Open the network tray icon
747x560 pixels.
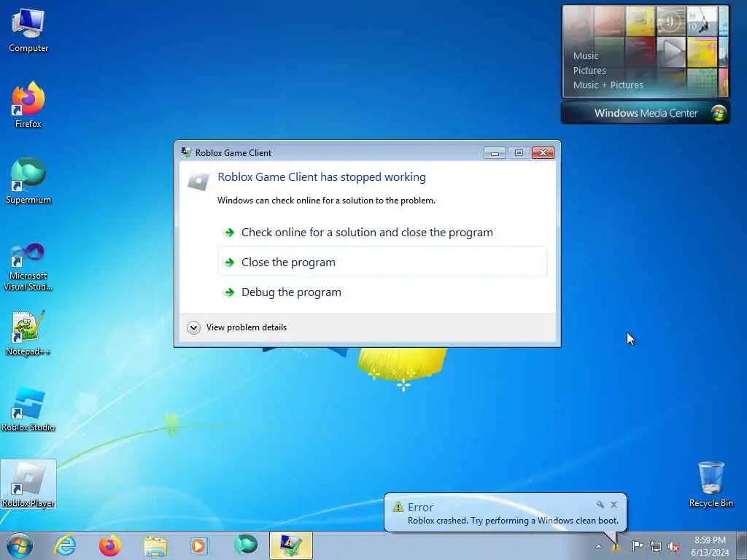tap(656, 547)
